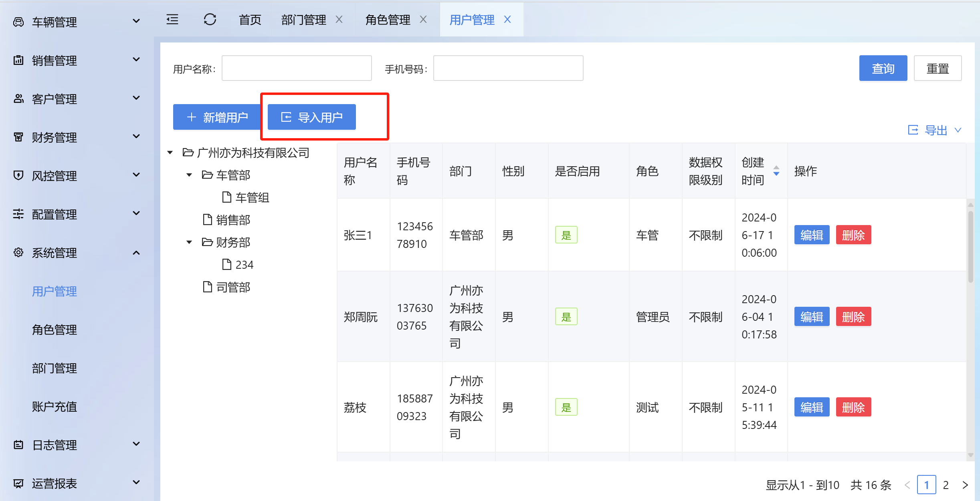Viewport: 980px width, 501px height.
Task: Click the 系统管理 gear icon
Action: pyautogui.click(x=18, y=252)
